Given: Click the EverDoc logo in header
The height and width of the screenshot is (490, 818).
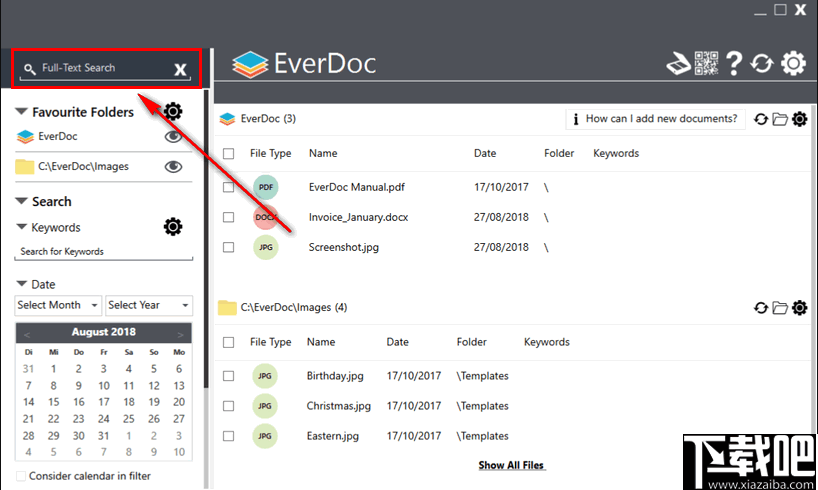Looking at the screenshot, I should tap(304, 64).
